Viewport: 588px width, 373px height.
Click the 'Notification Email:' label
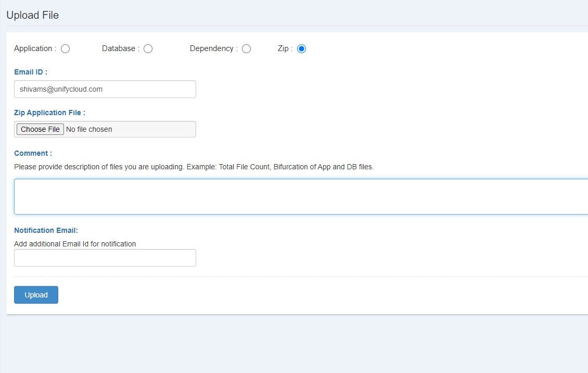pos(46,230)
